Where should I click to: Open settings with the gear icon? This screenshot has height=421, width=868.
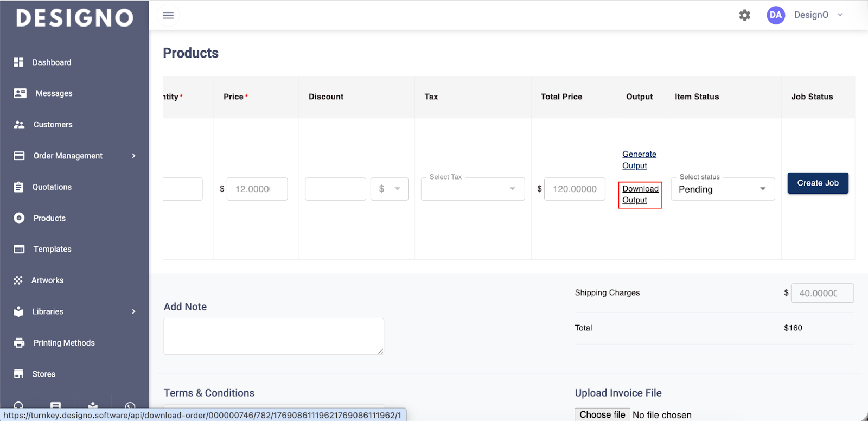point(744,15)
